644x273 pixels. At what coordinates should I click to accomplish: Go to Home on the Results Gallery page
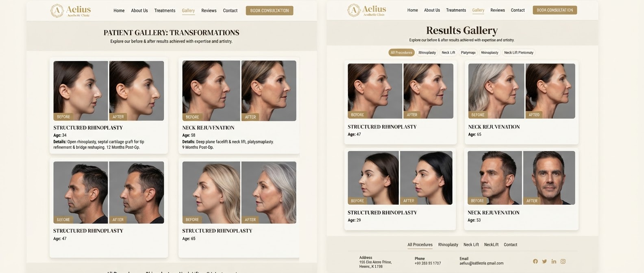413,10
